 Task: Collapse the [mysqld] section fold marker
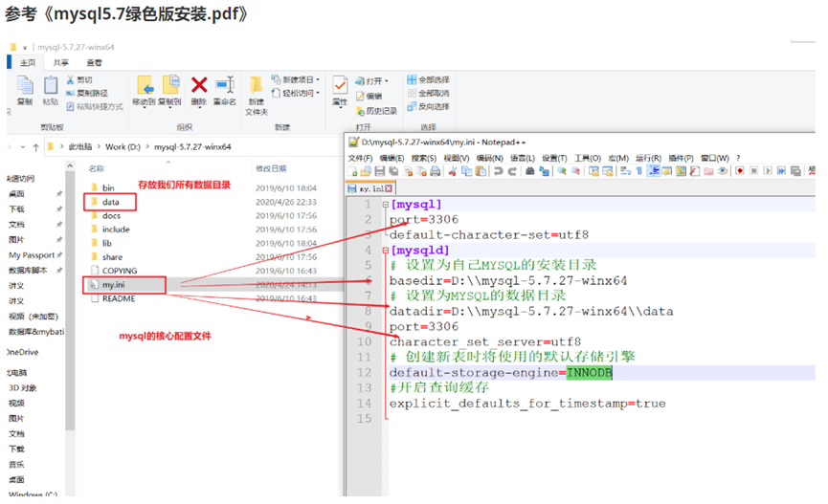(x=386, y=251)
